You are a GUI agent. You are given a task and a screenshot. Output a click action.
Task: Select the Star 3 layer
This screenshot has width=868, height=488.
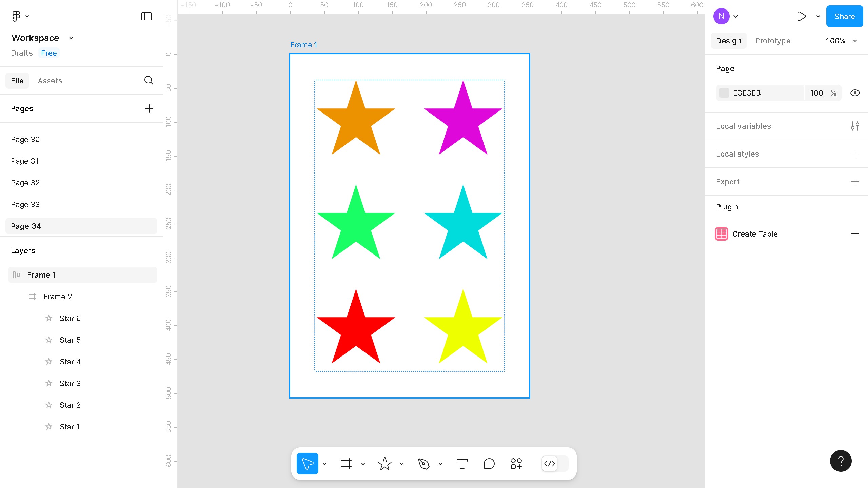click(70, 383)
